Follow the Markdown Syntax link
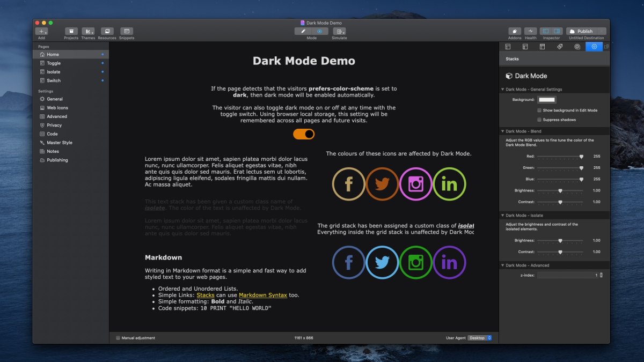The image size is (644, 362). click(x=263, y=295)
